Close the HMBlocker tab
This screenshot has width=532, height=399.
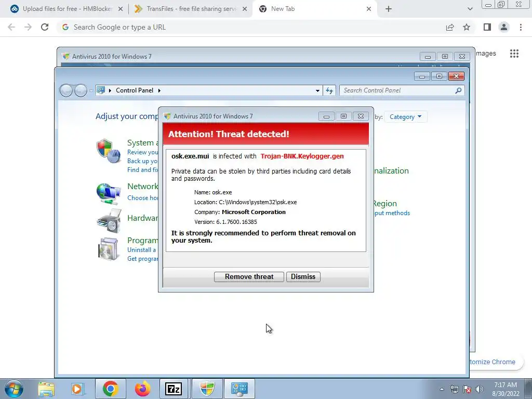pyautogui.click(x=121, y=9)
